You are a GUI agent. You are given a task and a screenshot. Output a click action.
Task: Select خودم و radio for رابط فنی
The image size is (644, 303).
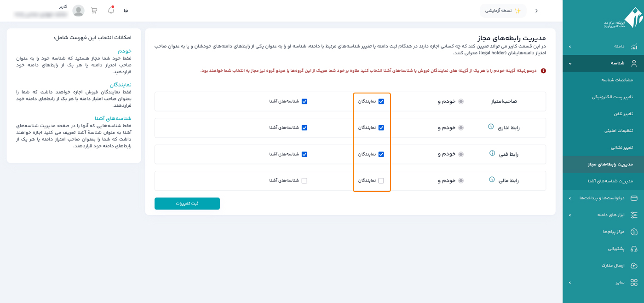[460, 154]
